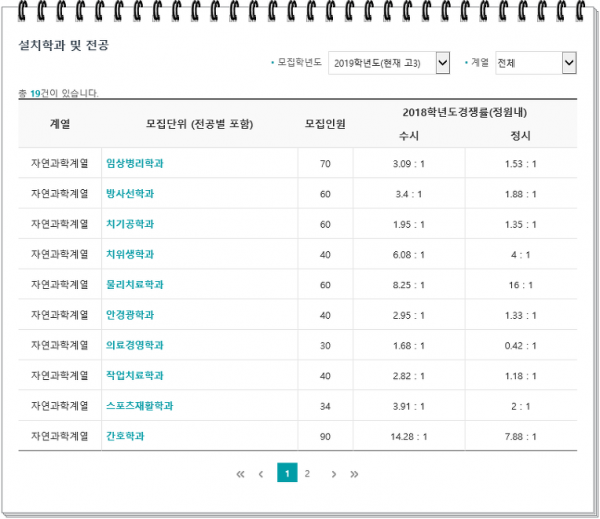Viewport: 600px width, 519px height.
Task: Open the 계열 전체 dropdown arrow
Action: point(569,63)
